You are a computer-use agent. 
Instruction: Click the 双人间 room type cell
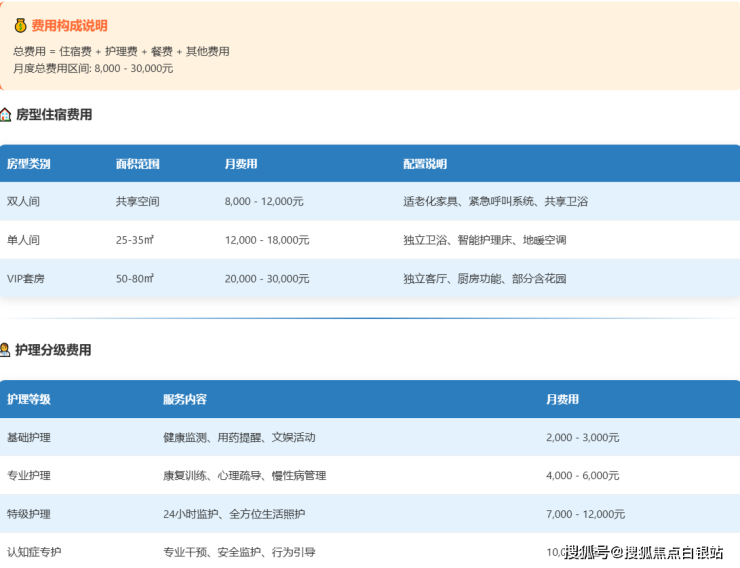tap(23, 201)
